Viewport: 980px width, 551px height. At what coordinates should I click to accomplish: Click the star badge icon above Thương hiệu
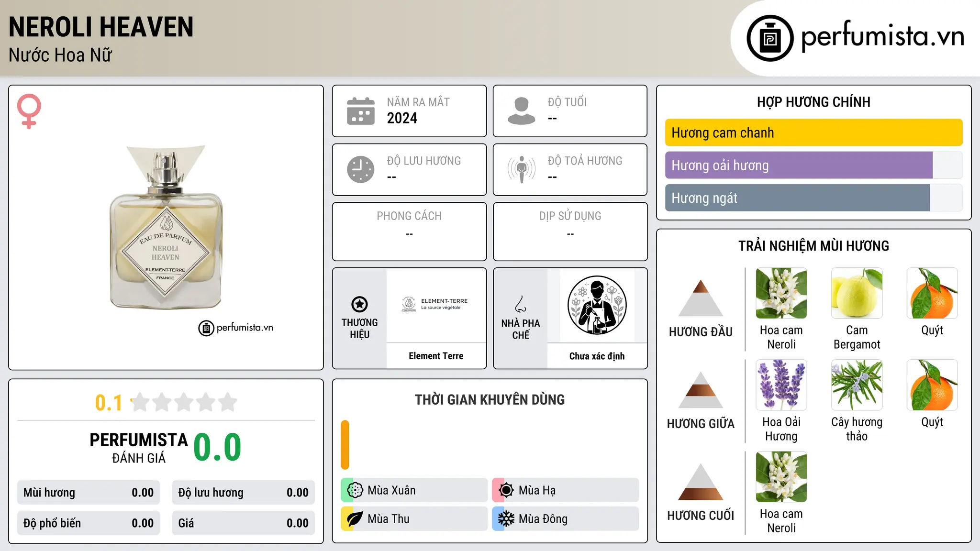pyautogui.click(x=359, y=304)
